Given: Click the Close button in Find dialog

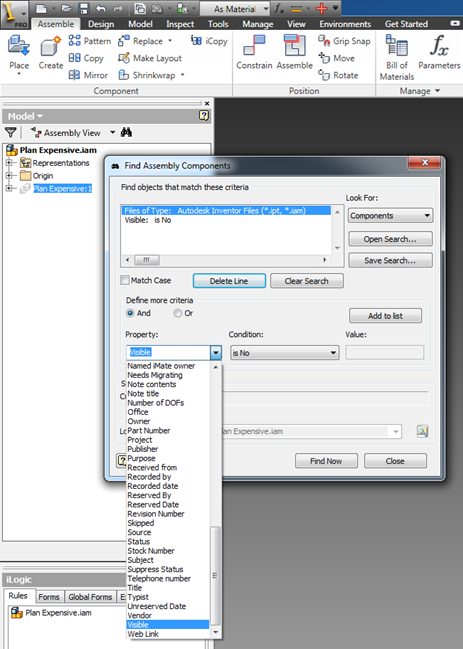Looking at the screenshot, I should click(x=395, y=461).
